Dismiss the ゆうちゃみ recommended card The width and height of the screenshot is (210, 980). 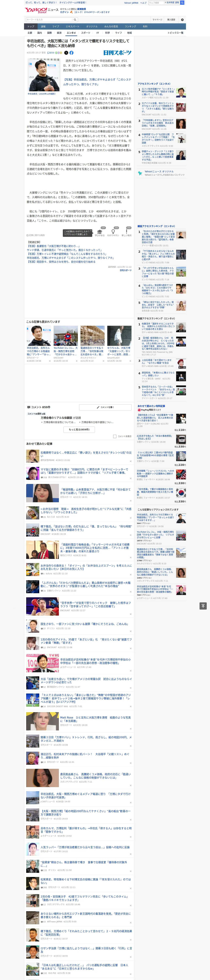[x=130, y=361]
